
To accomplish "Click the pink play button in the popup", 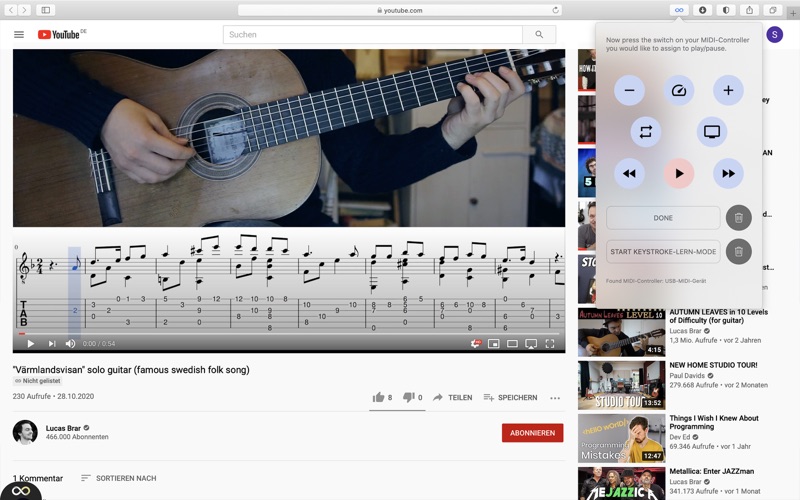I will pyautogui.click(x=679, y=173).
